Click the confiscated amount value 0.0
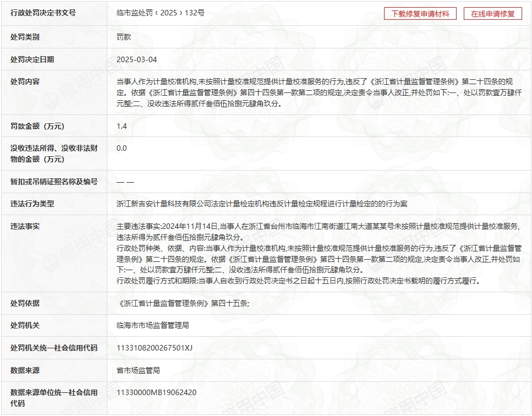This screenshot has width=532, height=416. click(x=122, y=148)
